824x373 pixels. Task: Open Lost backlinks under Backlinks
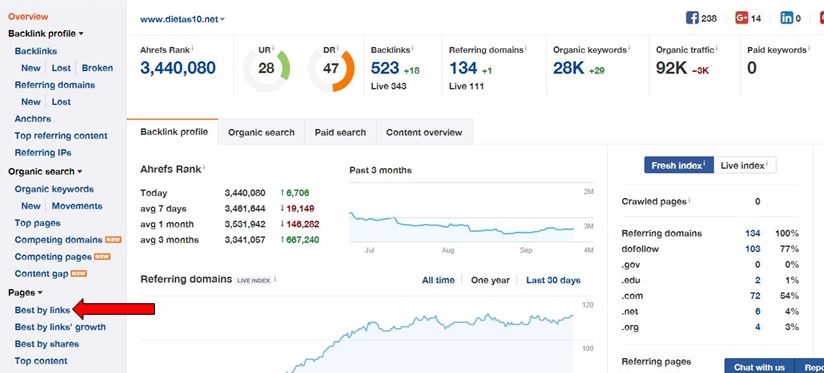click(x=61, y=68)
